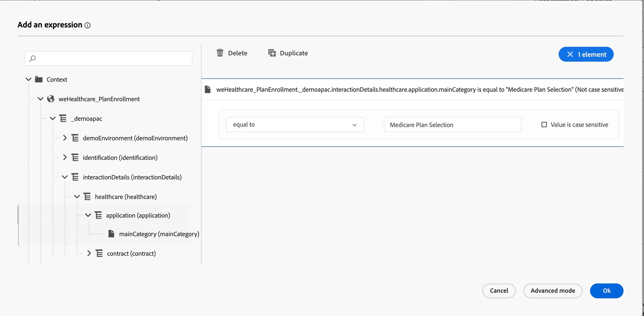Screen dimensions: 644x316
Task: Click the contract object icon
Action: coord(99,253)
